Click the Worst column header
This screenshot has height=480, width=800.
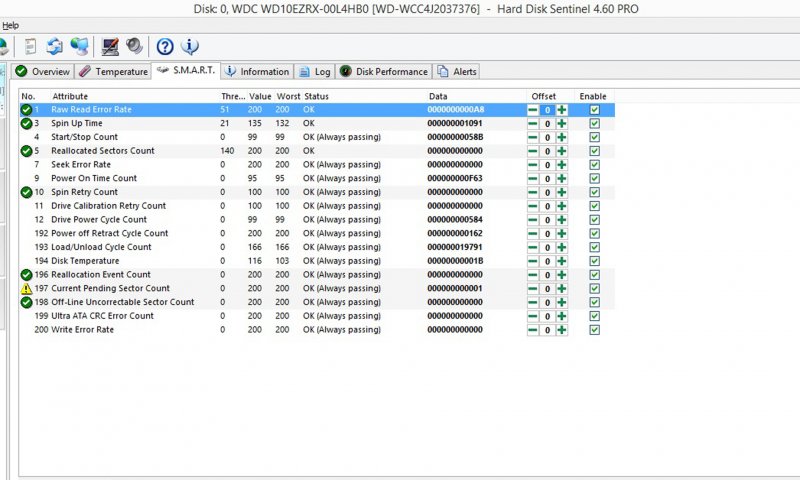coord(288,96)
